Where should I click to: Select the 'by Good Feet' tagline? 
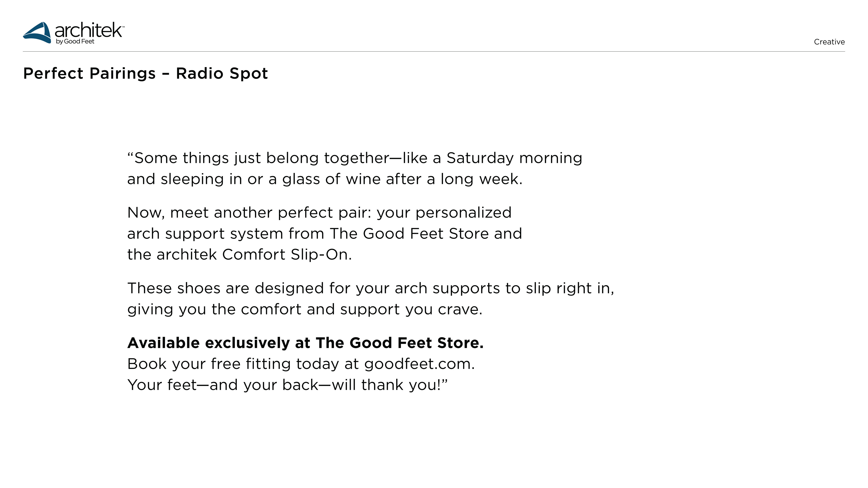75,41
